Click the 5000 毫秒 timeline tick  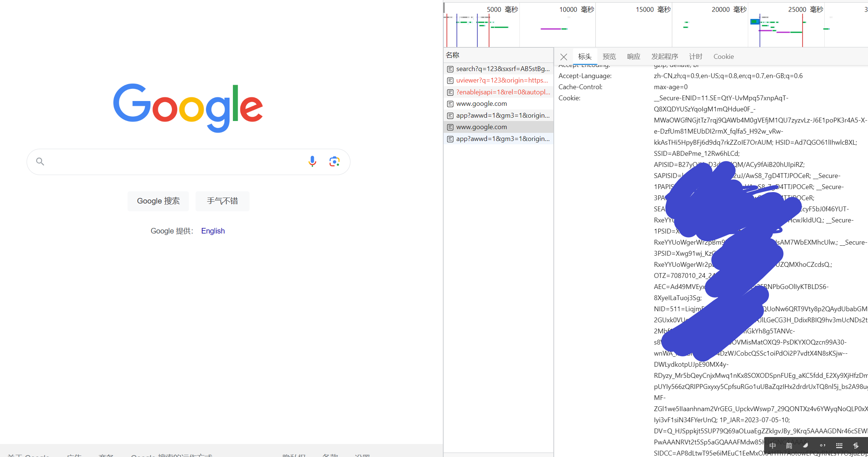point(502,10)
